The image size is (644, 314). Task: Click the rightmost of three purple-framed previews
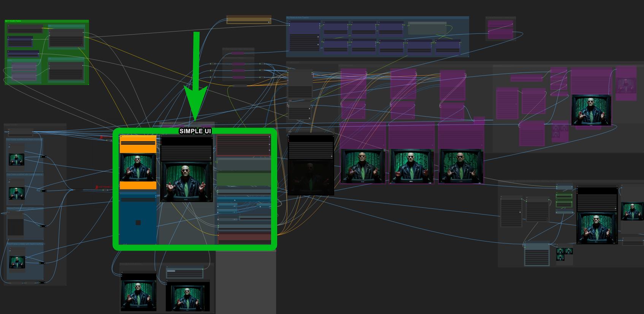tap(461, 166)
